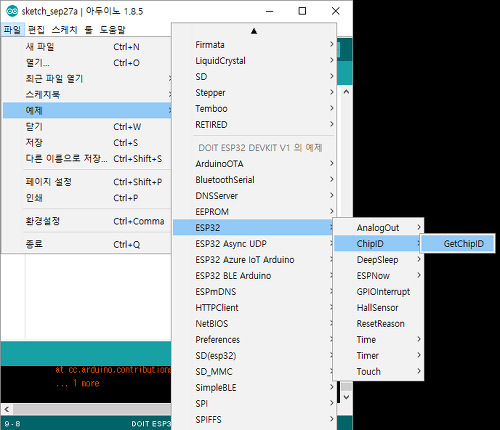Select 새 파일 menu entry
Viewport: 500px width, 430px height.
(x=87, y=47)
